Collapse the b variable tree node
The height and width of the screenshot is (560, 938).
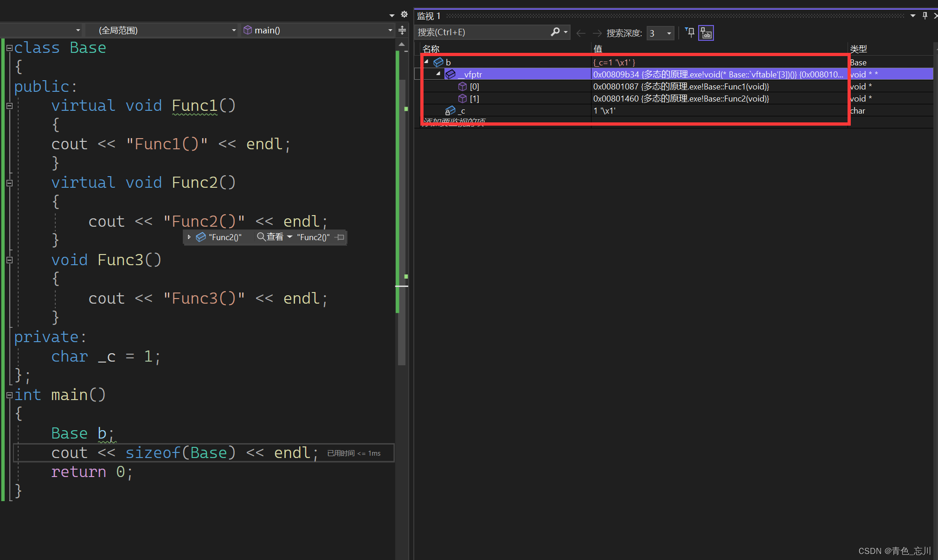[x=426, y=62]
